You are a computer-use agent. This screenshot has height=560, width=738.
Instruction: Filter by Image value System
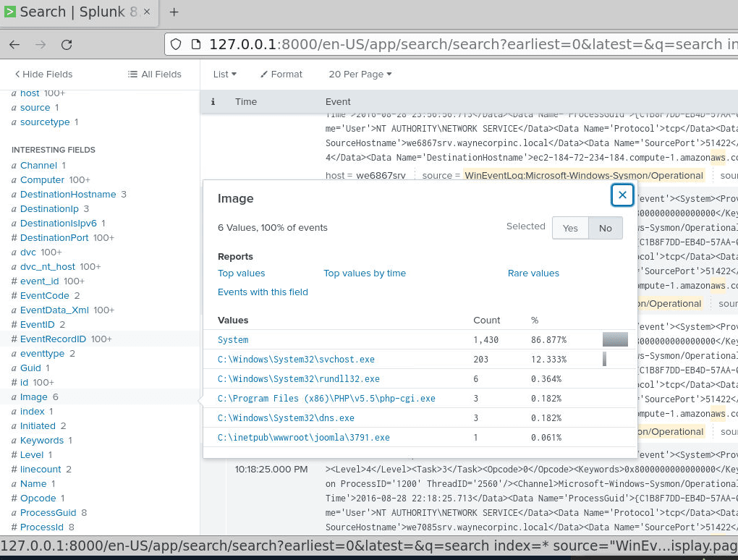click(233, 340)
